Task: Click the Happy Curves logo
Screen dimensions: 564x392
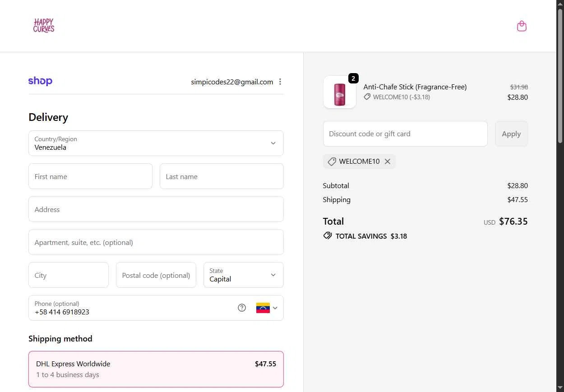Action: 44,26
